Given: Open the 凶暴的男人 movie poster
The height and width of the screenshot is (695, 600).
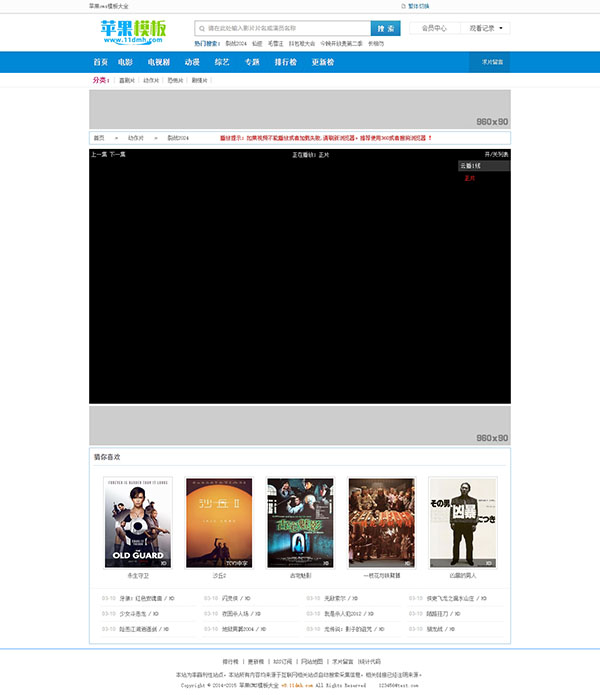Looking at the screenshot, I should 462,522.
